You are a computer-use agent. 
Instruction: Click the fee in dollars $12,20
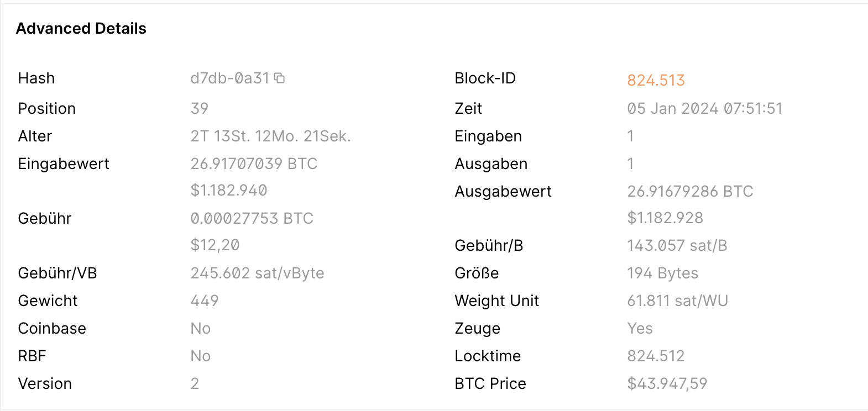point(215,245)
